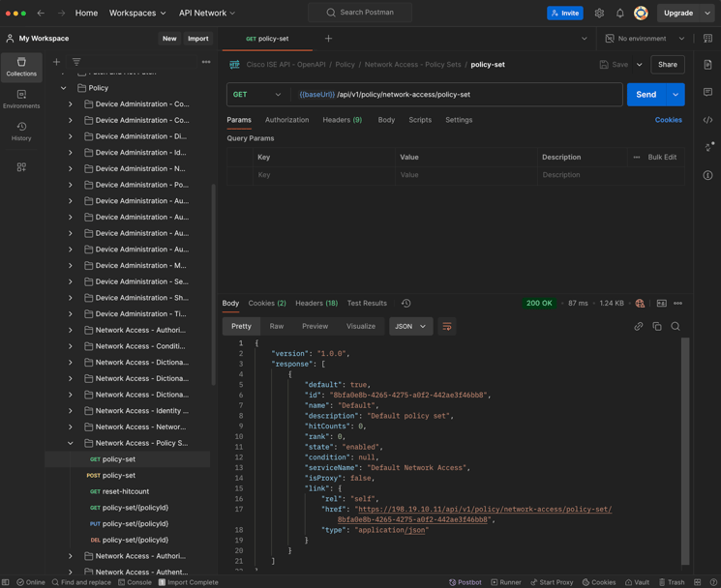Open the JSON format dropdown

[410, 326]
